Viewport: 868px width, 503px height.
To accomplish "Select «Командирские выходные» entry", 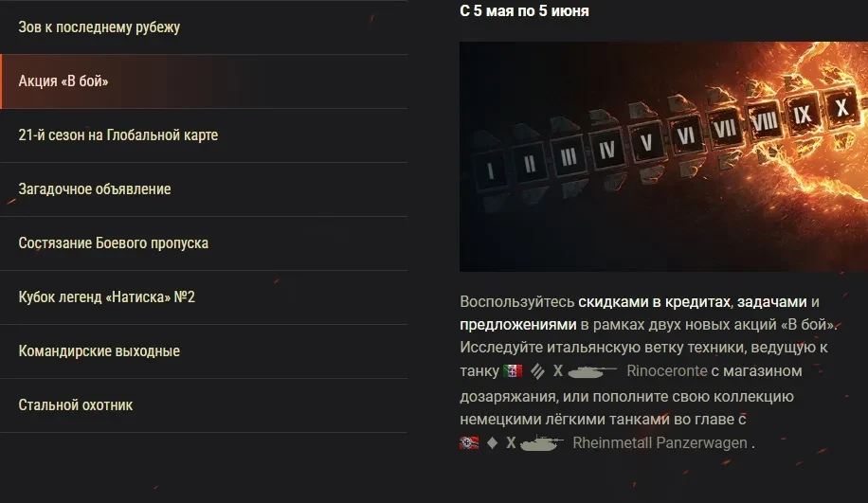I will pos(204,351).
